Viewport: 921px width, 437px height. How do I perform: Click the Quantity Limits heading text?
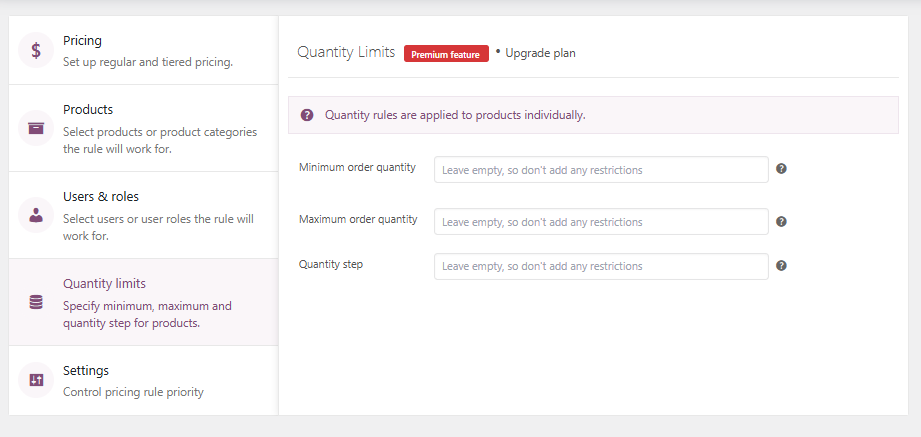tap(346, 52)
